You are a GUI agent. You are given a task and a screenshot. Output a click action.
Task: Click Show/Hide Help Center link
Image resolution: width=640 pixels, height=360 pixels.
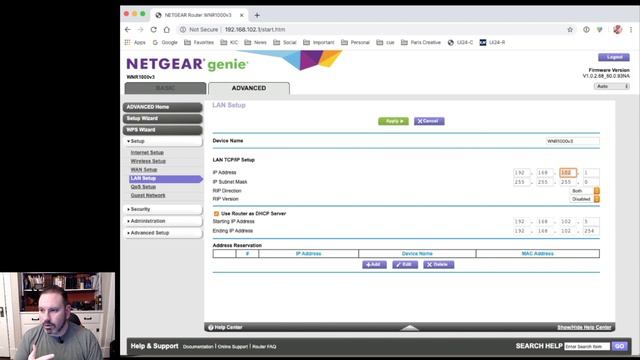(x=584, y=327)
